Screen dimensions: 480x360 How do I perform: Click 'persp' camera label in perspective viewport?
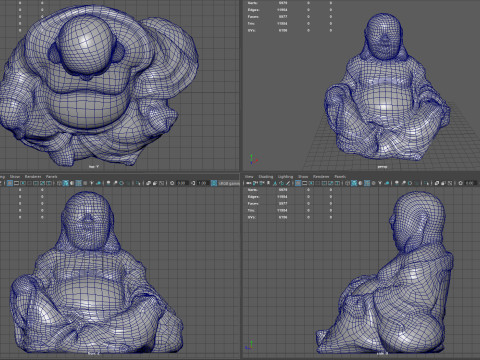tap(382, 166)
